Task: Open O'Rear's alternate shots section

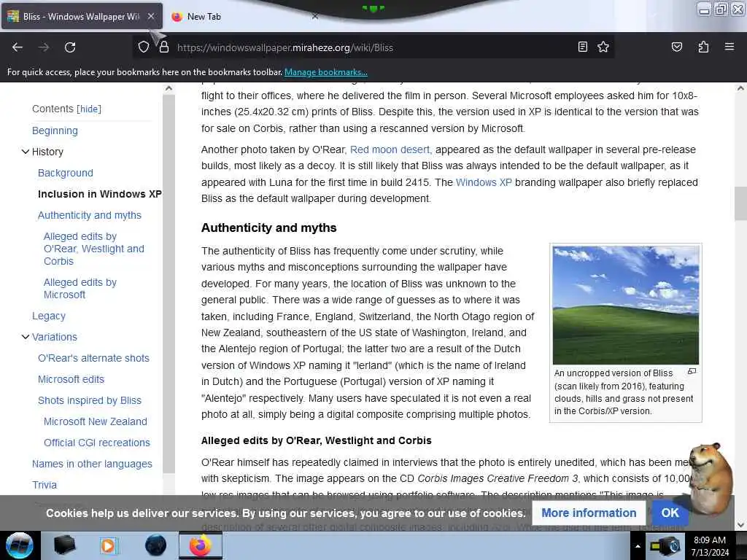Action: 93,358
